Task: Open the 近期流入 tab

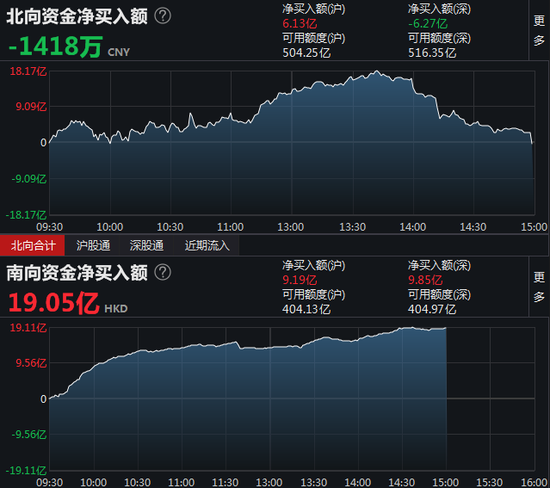Action: (x=207, y=245)
